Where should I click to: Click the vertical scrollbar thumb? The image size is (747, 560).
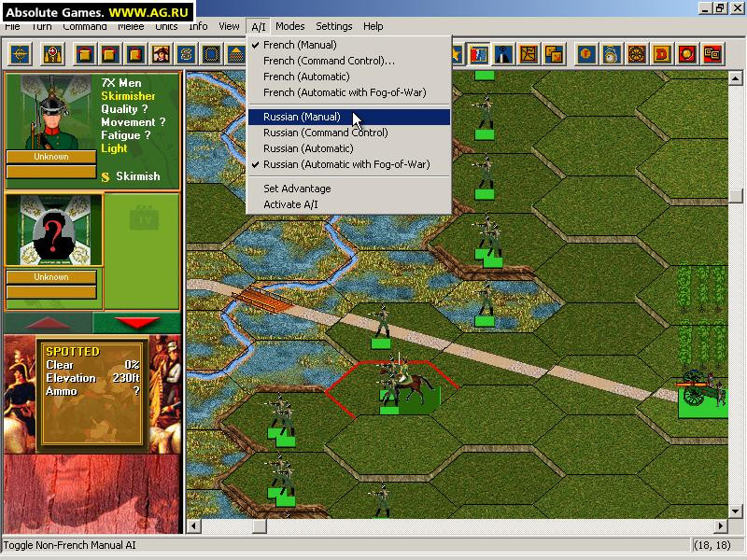[x=735, y=195]
